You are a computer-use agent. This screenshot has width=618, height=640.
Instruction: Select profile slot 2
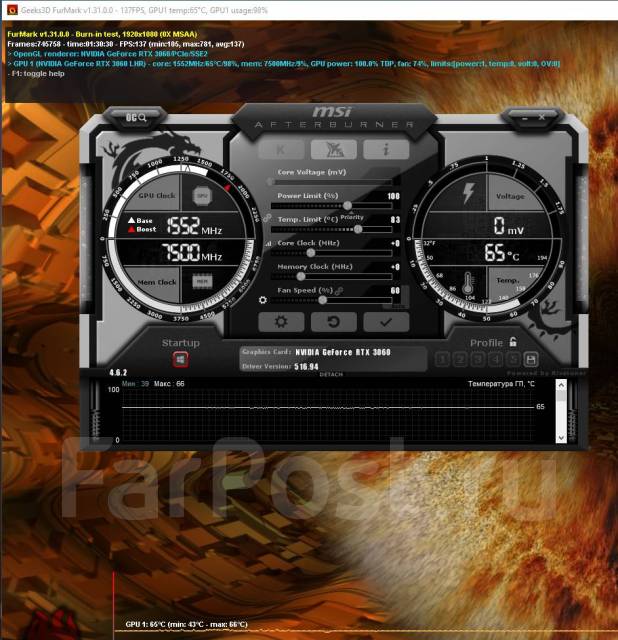click(x=460, y=359)
